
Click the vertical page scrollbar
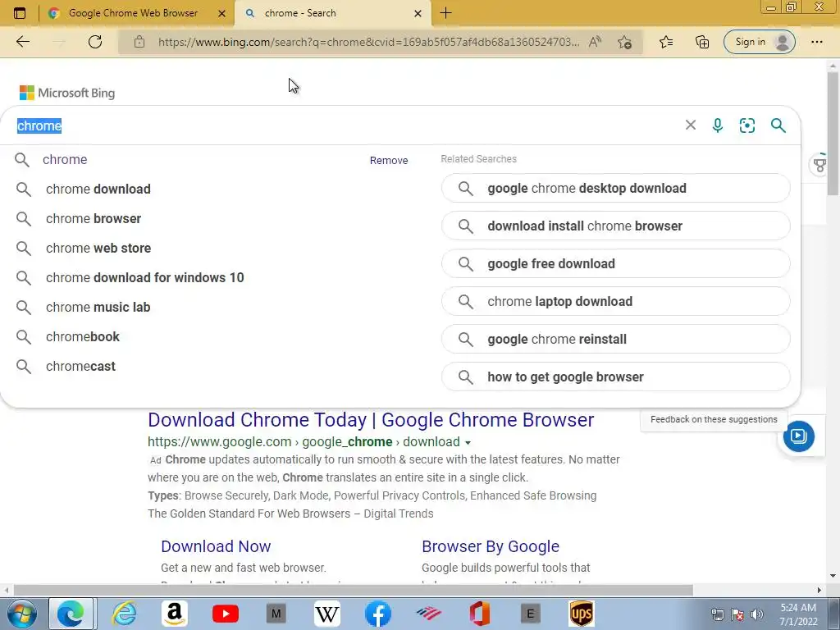tap(833, 134)
